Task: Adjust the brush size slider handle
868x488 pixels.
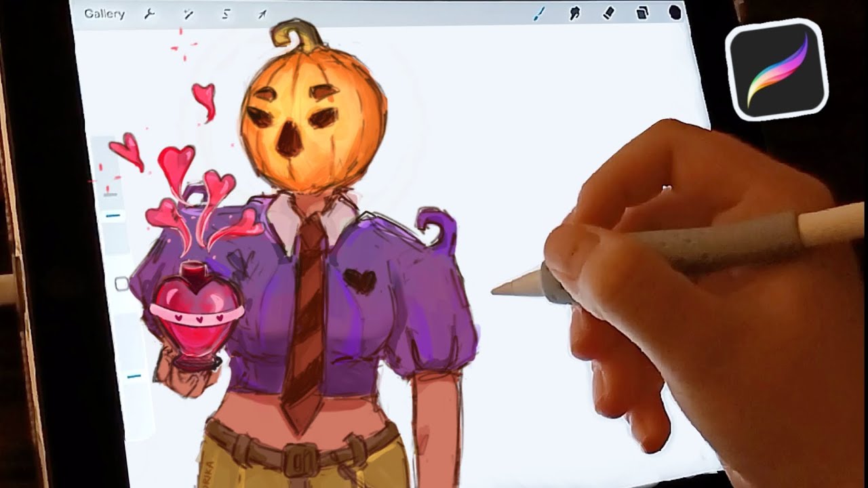Action: pyautogui.click(x=113, y=216)
